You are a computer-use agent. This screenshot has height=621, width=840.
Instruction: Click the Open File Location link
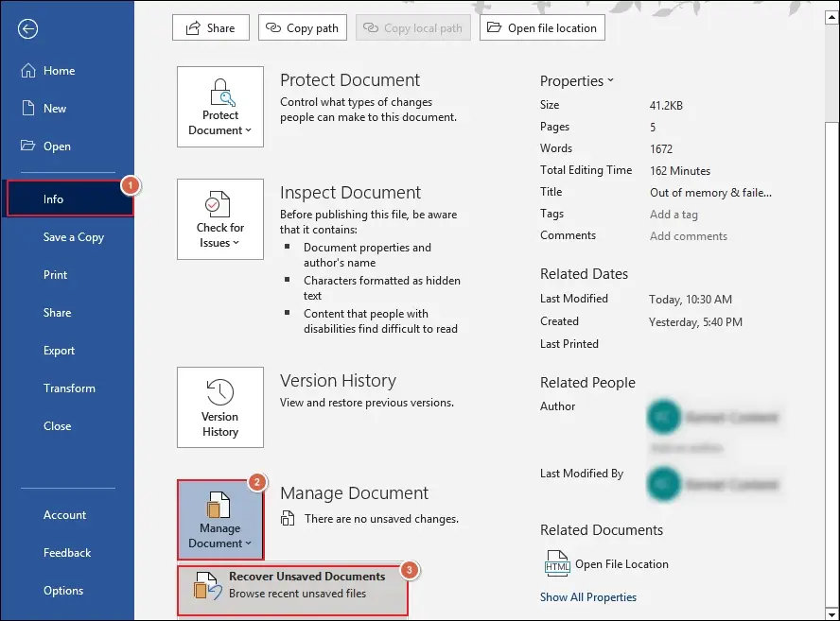pyautogui.click(x=621, y=564)
